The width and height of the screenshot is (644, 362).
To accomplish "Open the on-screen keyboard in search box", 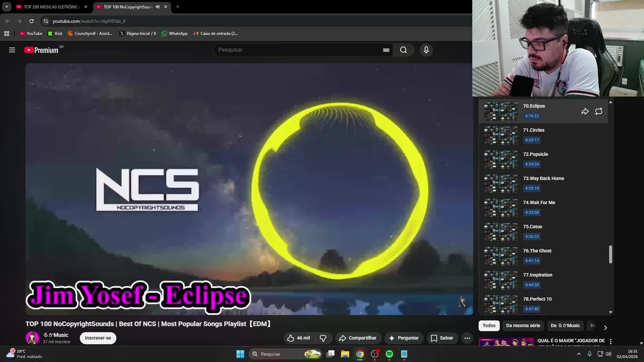I will 386,50.
